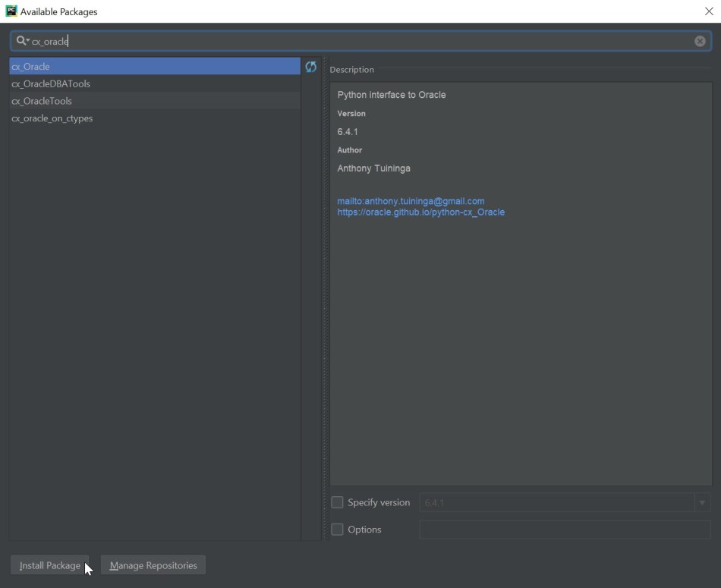This screenshot has width=721, height=588.
Task: Enable the Specify version checkbox
Action: tap(338, 502)
